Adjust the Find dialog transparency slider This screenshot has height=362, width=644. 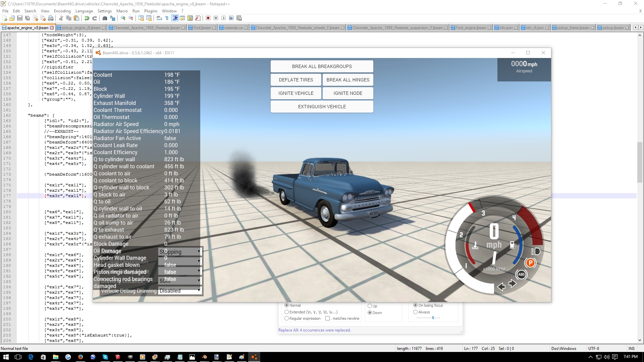(433, 317)
